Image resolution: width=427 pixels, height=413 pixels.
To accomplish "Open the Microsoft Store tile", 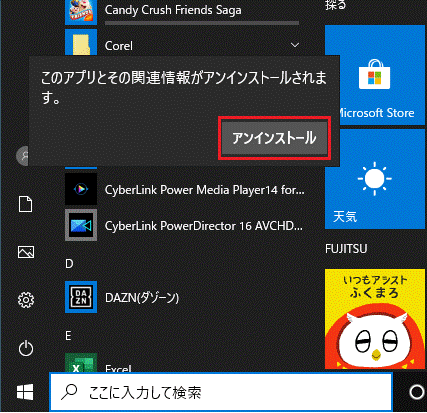I will [375, 75].
